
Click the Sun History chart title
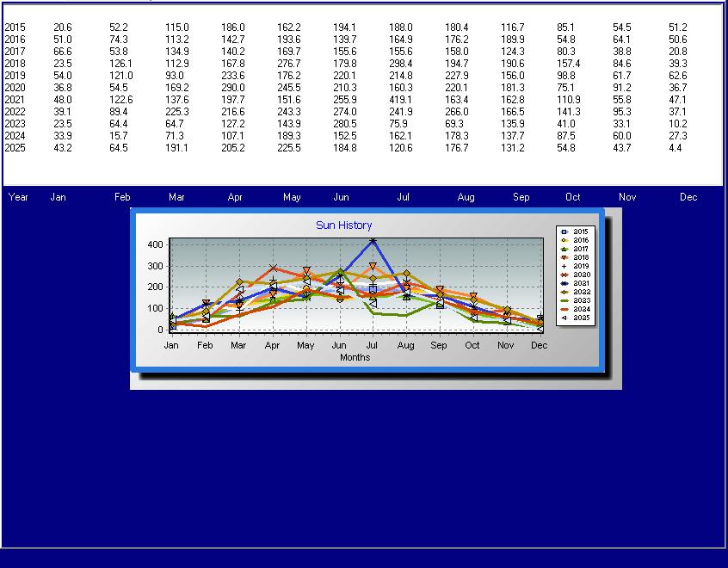point(344,225)
